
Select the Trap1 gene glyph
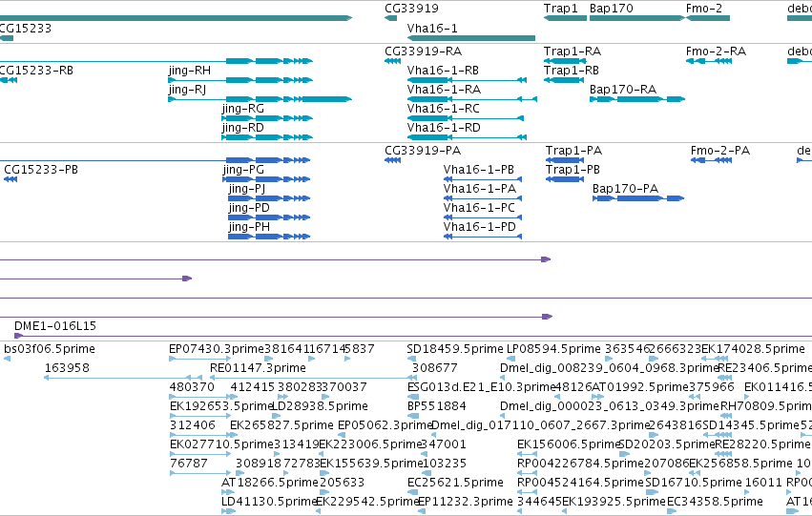coord(565,18)
